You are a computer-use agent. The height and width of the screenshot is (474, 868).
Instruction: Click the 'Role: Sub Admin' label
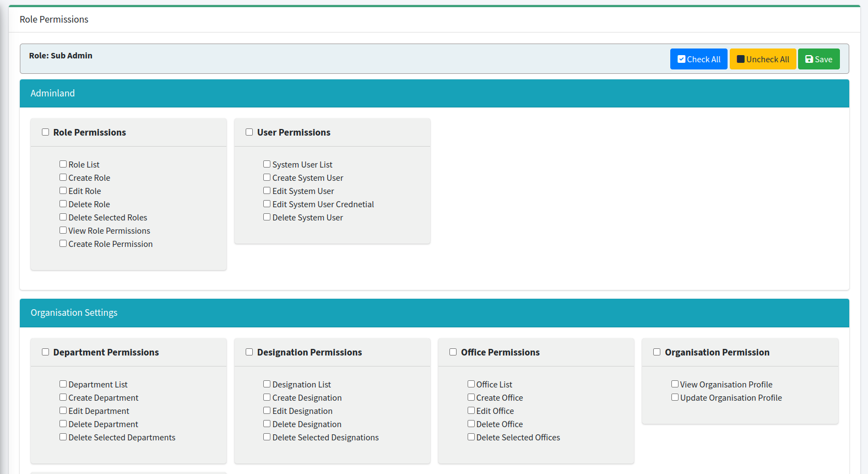tap(61, 56)
